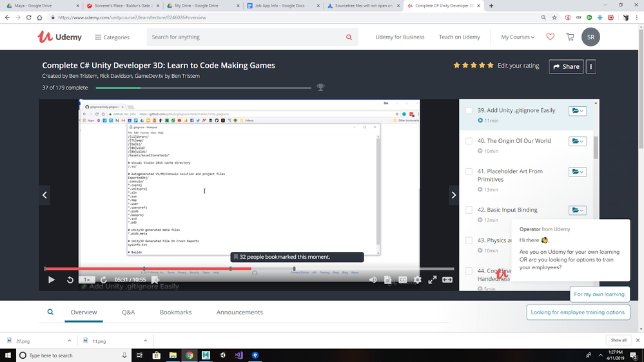The height and width of the screenshot is (362, 644).
Task: Click the Share button
Action: click(566, 66)
